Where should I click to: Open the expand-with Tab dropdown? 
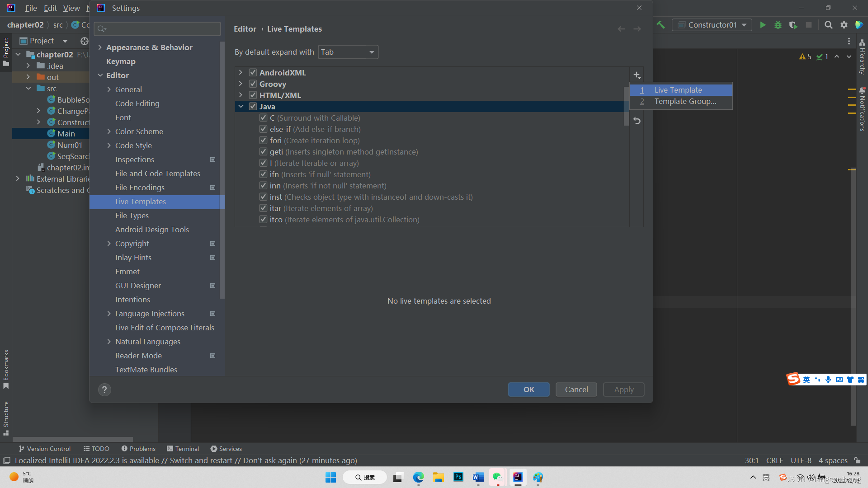(348, 52)
